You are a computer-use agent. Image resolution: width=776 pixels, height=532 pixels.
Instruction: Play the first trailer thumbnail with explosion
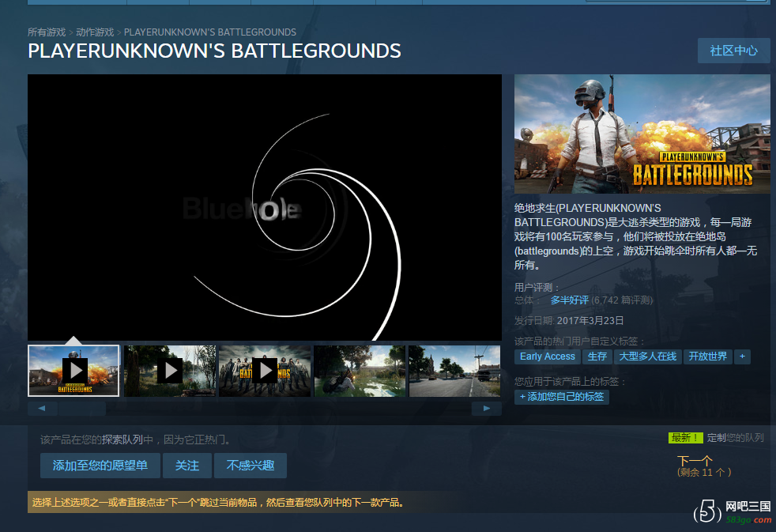click(73, 371)
